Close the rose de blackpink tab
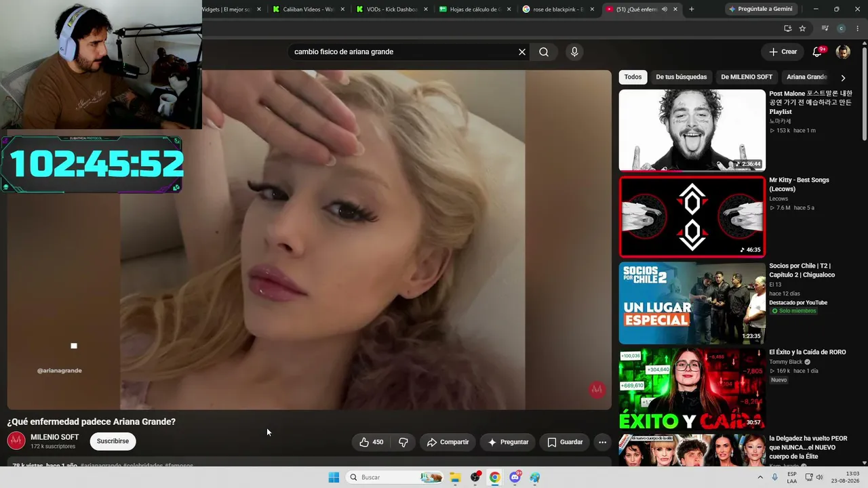 point(592,9)
